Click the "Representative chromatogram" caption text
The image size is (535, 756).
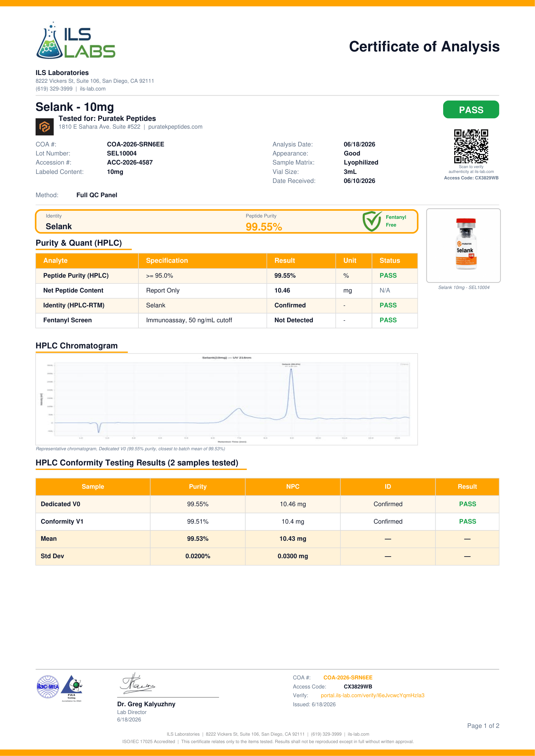click(130, 449)
